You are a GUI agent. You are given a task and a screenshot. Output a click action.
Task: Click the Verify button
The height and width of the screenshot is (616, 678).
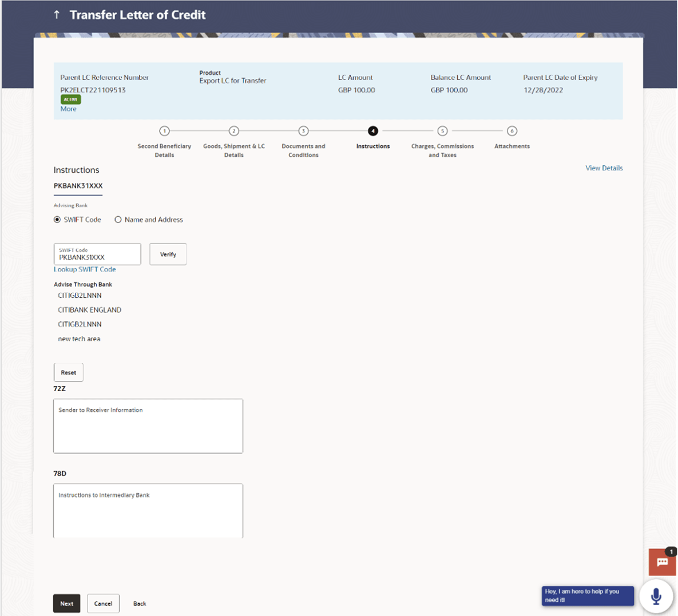(168, 254)
